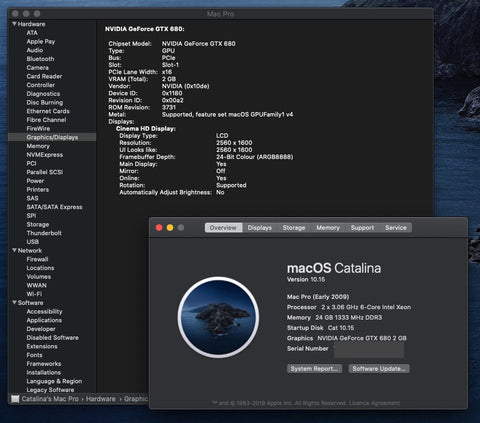The image size is (480, 423).
Task: Click the Mac Pro computer icon in path bar
Action: 15,399
